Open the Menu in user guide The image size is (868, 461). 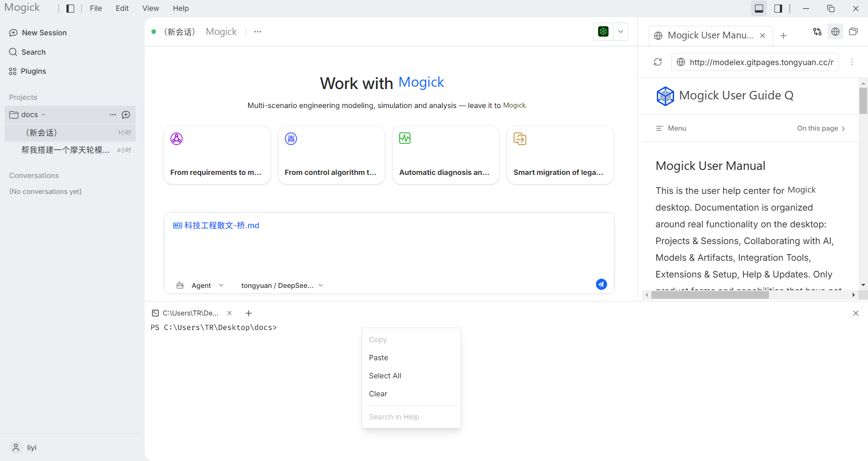pos(671,128)
